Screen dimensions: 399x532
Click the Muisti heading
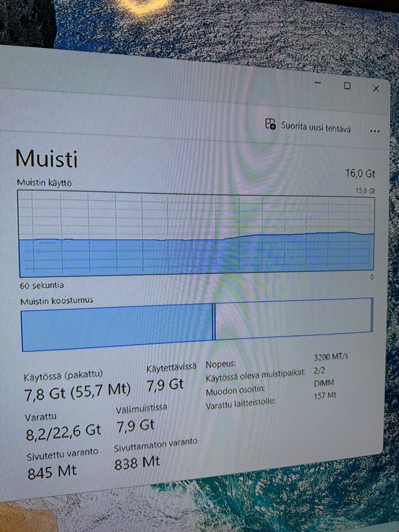point(47,158)
